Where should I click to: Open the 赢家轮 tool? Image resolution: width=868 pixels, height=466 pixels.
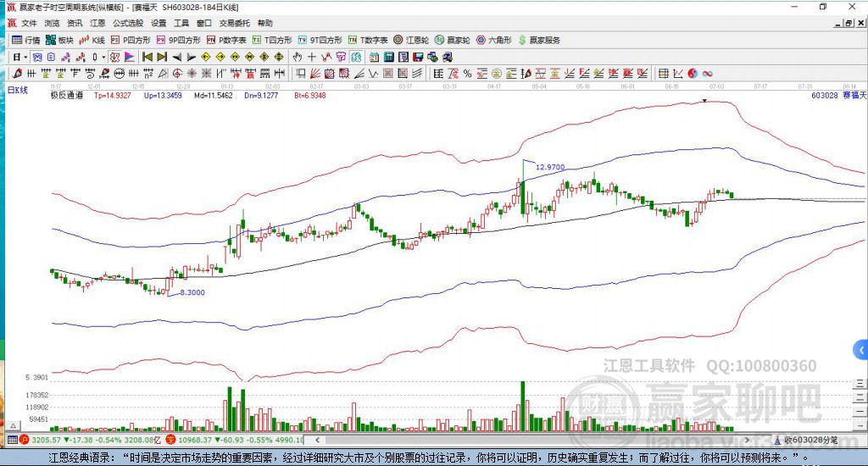coord(453,40)
